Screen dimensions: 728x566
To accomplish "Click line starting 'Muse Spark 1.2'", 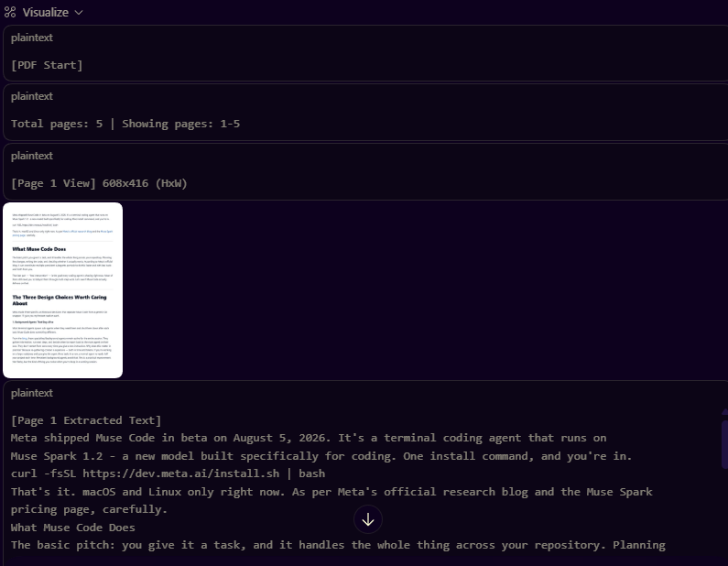I will (321, 456).
